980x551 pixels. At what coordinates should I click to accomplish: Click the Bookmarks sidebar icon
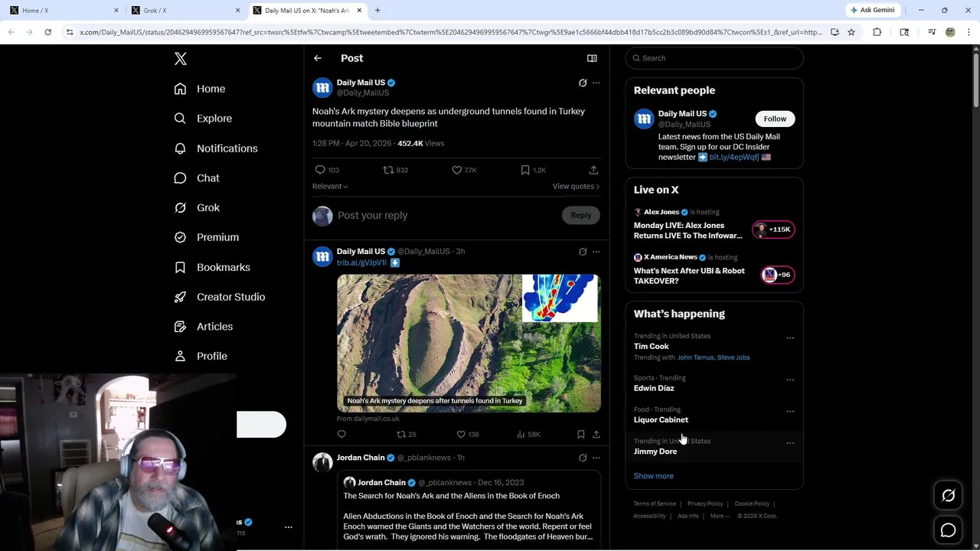[180, 267]
